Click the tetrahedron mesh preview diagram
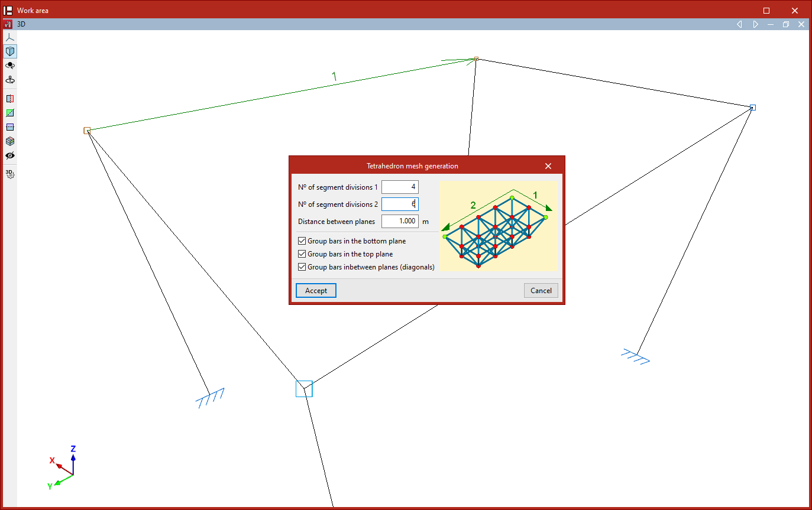Image resolution: width=812 pixels, height=510 pixels. (x=499, y=226)
